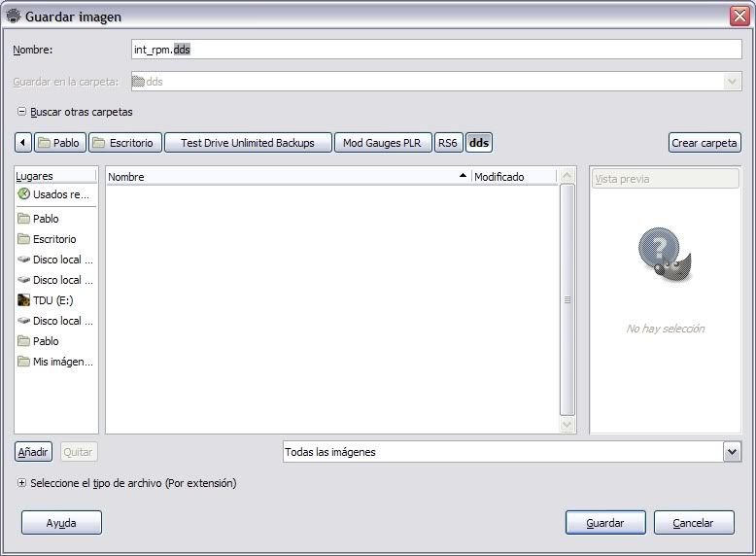Open the Todas las imágenes filter dropdown
This screenshot has width=756, height=556.
click(x=732, y=452)
